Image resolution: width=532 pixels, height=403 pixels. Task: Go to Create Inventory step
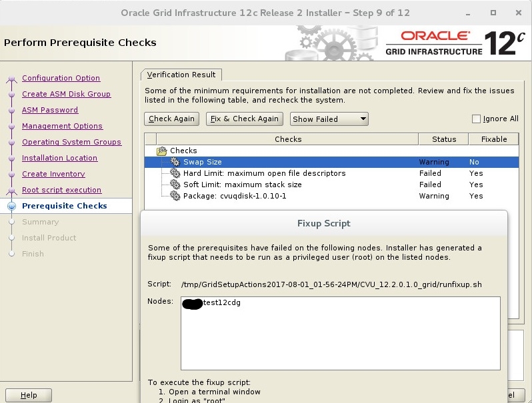point(53,174)
